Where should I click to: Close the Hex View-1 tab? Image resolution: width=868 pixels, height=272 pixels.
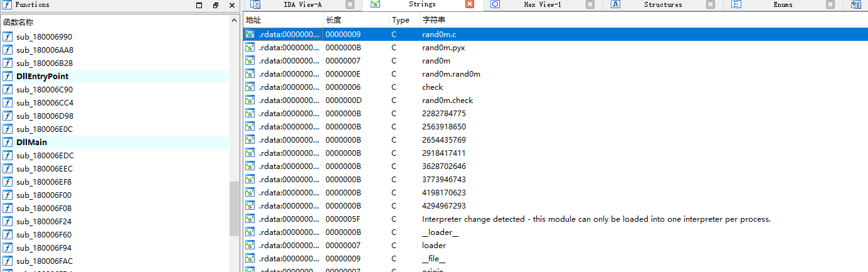tap(590, 4)
